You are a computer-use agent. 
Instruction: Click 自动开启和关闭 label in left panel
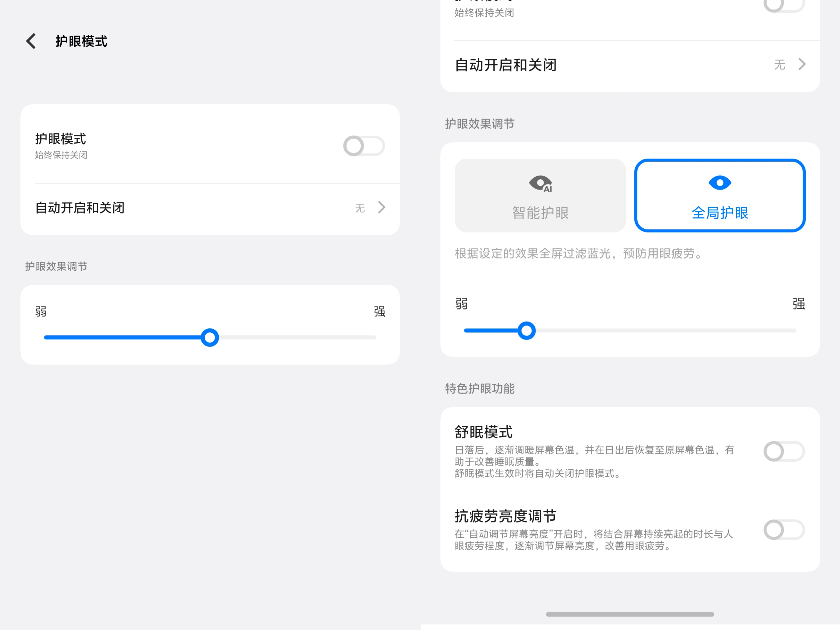pos(80,208)
